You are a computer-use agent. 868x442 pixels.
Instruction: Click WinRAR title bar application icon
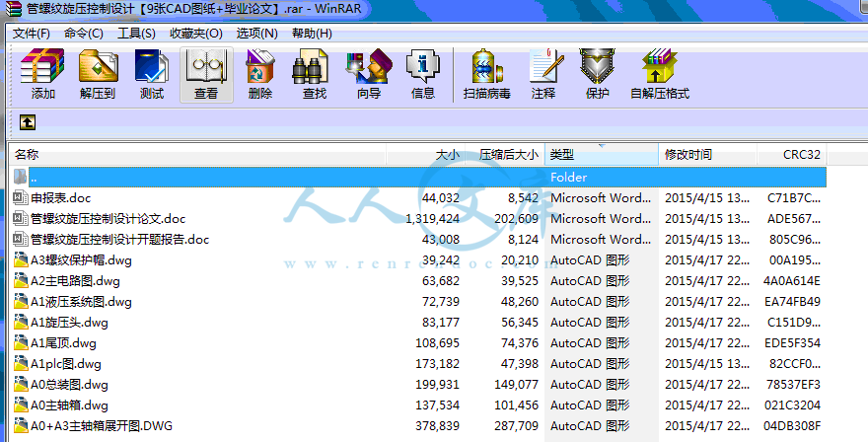pos(13,9)
